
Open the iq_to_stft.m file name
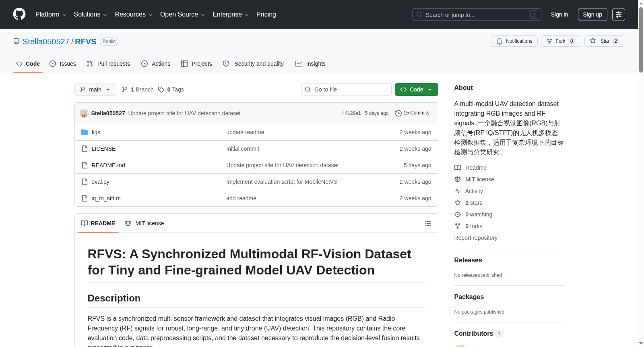(106, 198)
